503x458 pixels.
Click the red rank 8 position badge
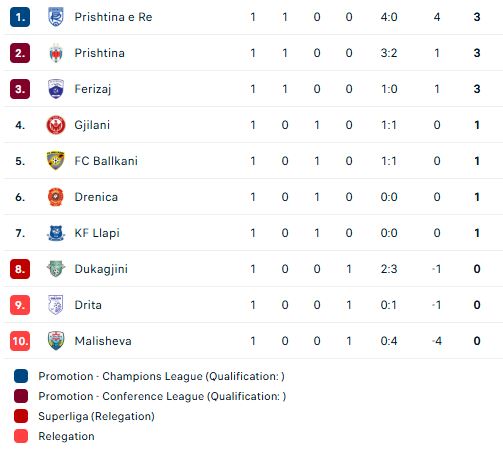(20, 269)
